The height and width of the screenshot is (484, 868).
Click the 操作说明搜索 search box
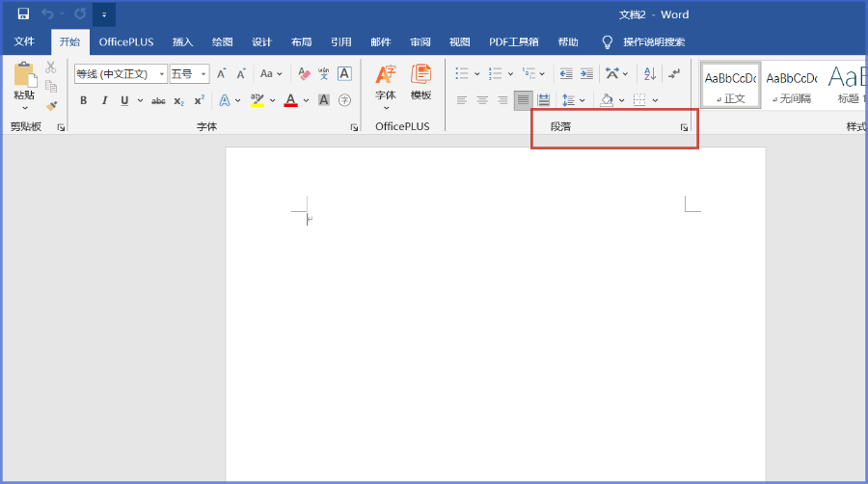[653, 42]
